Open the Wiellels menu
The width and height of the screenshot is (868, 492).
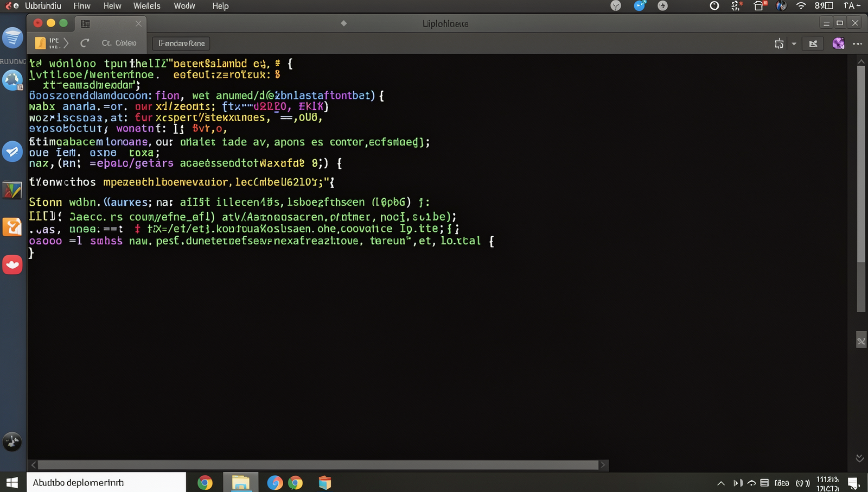[146, 6]
